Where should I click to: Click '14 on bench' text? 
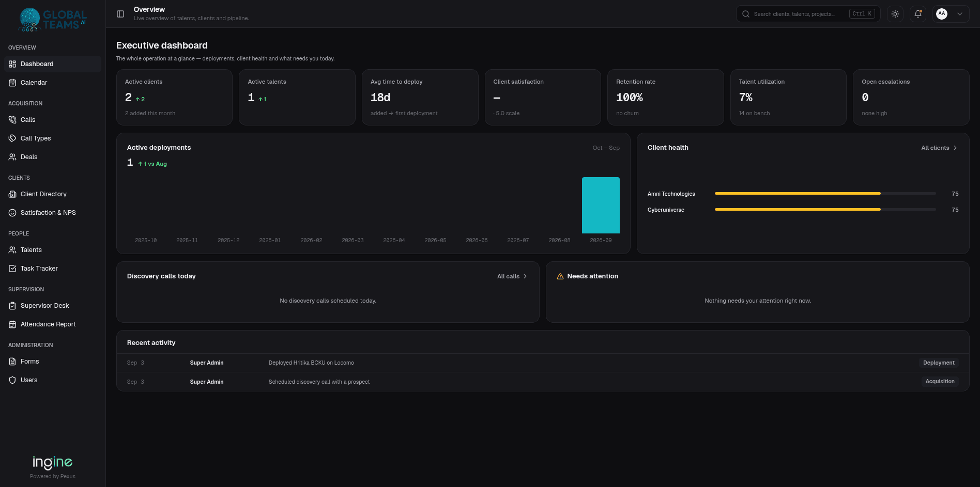(x=754, y=113)
